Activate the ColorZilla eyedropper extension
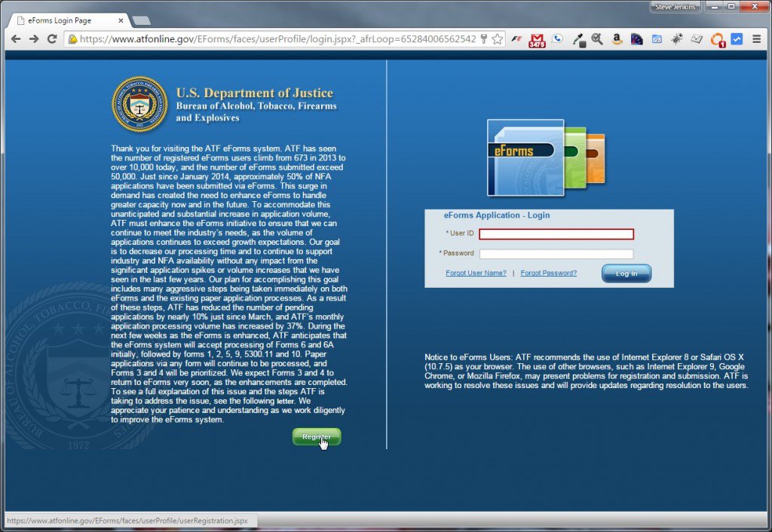This screenshot has height=532, width=772. (x=581, y=39)
